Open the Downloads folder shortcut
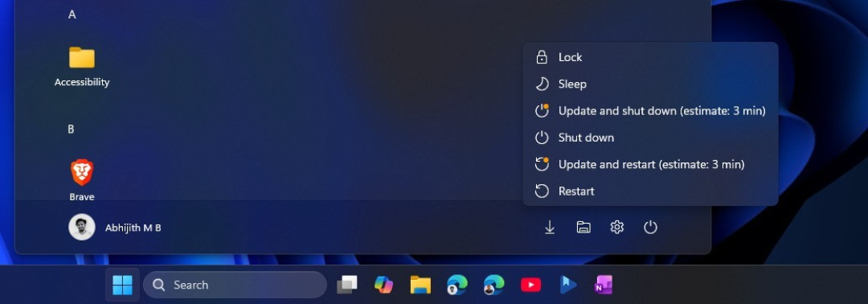 (550, 227)
